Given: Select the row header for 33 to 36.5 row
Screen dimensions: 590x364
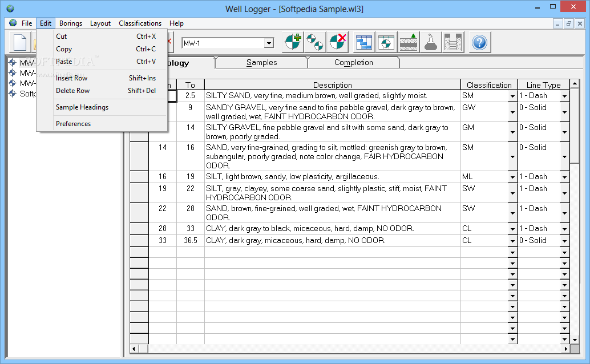Looking at the screenshot, I should click(x=139, y=241).
